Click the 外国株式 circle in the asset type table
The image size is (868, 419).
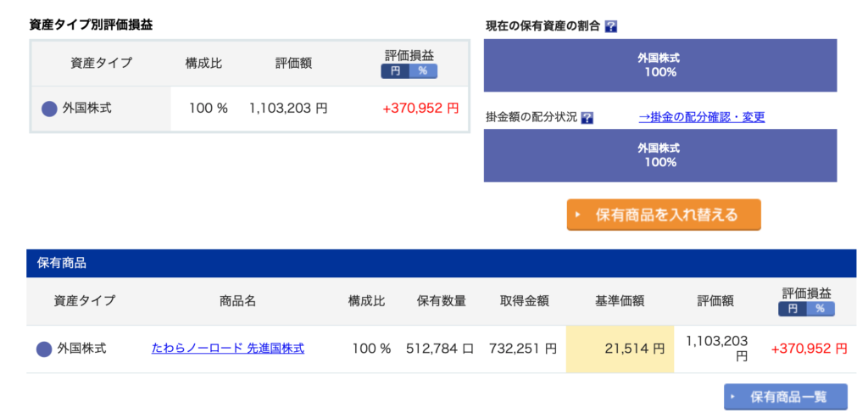tap(50, 109)
